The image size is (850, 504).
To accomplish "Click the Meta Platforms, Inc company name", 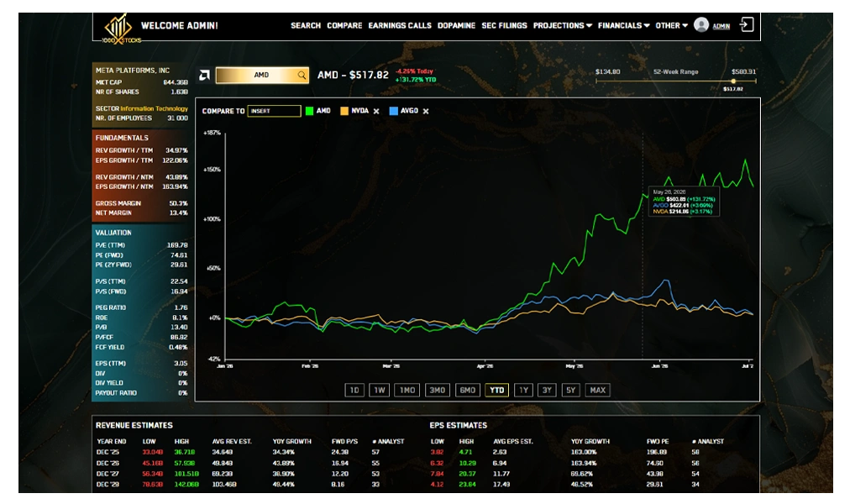I will click(x=133, y=71).
